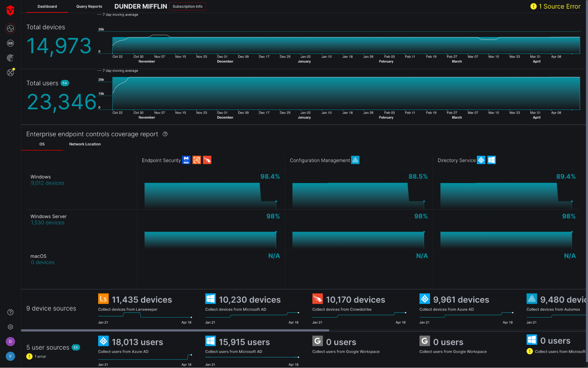Click the Subscription Info button
The height and width of the screenshot is (368, 588).
click(187, 6)
